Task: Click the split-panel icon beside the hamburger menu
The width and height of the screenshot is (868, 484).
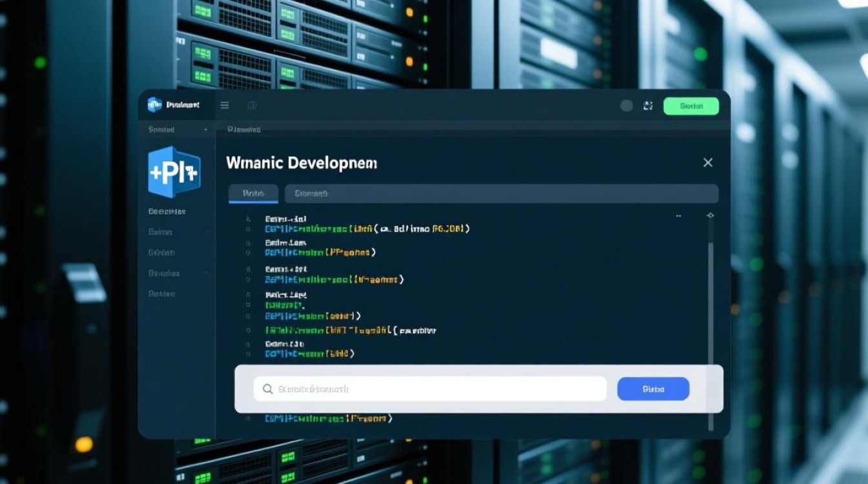Action: click(x=253, y=105)
